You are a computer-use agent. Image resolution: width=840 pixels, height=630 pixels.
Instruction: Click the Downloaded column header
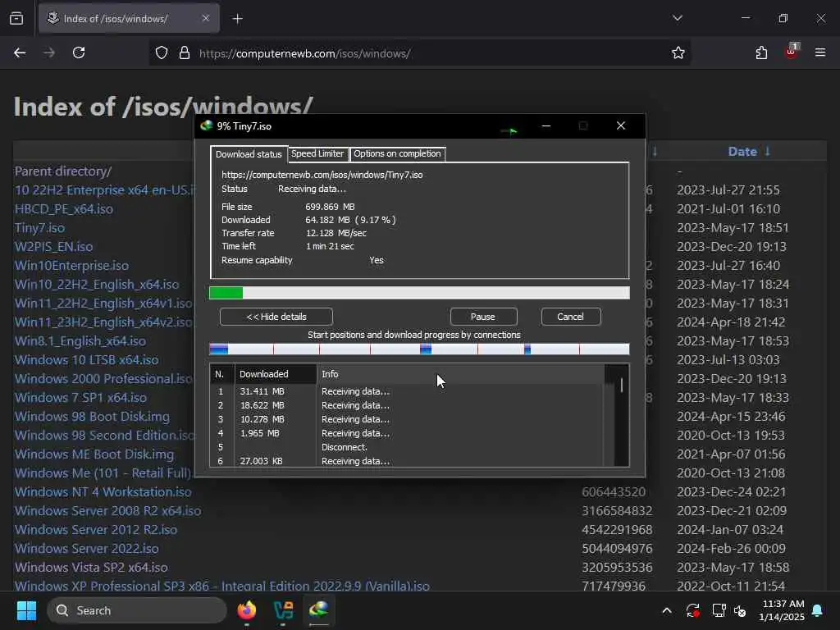pyautogui.click(x=276, y=374)
